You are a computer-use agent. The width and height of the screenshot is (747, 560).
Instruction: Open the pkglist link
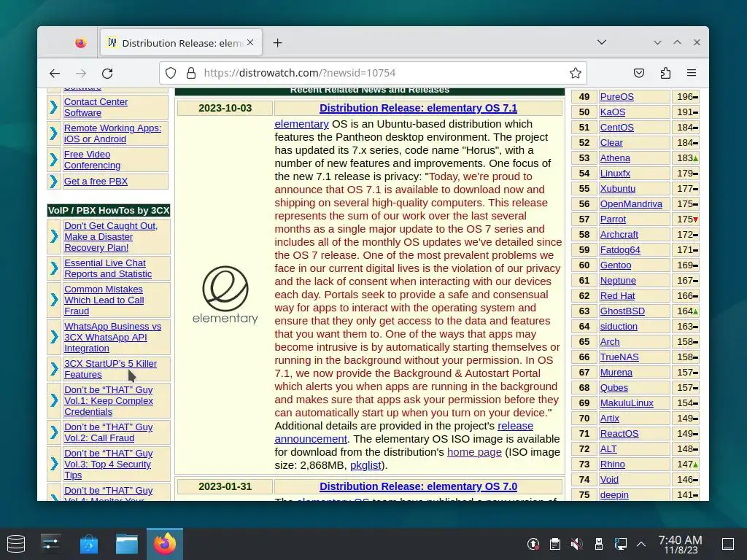pos(365,465)
